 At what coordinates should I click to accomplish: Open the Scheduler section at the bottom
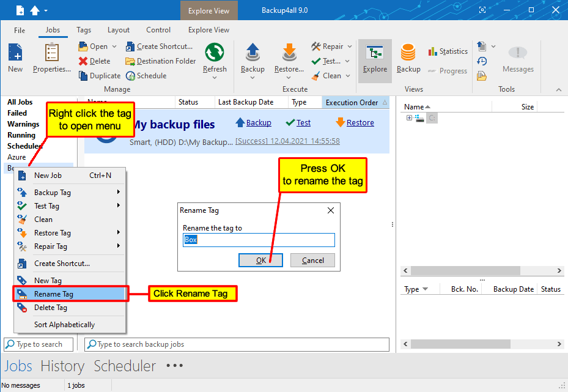pyautogui.click(x=125, y=366)
